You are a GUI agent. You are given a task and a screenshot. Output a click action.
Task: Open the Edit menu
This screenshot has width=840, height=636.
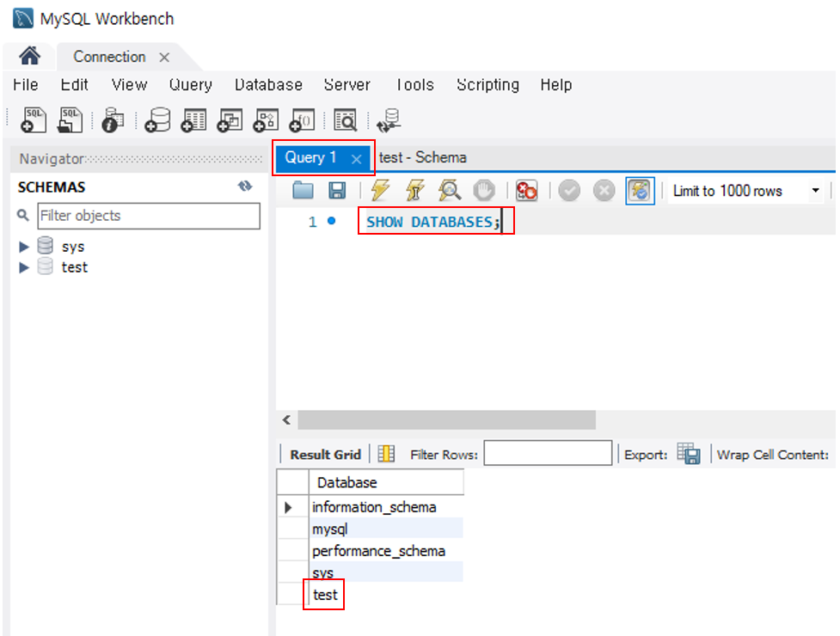74,84
